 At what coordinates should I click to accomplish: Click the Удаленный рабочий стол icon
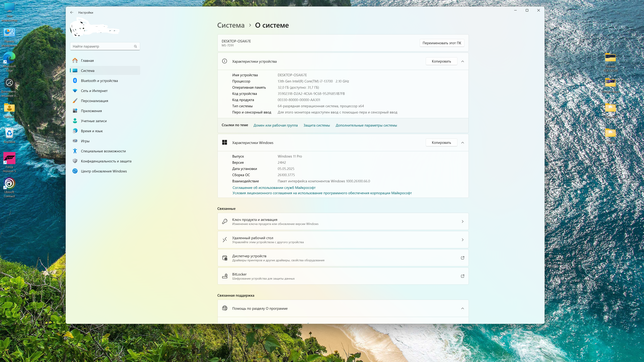(x=225, y=240)
